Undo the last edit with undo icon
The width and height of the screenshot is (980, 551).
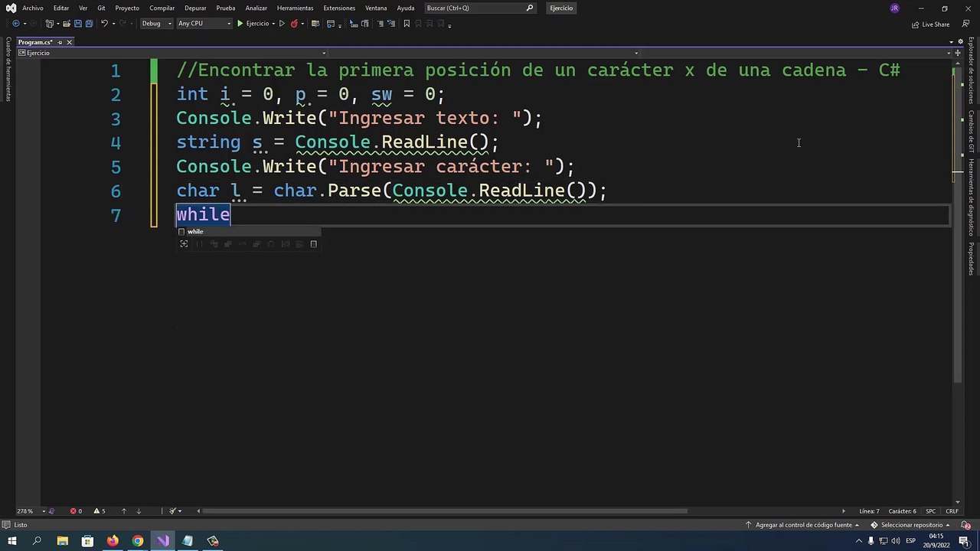[x=104, y=24]
